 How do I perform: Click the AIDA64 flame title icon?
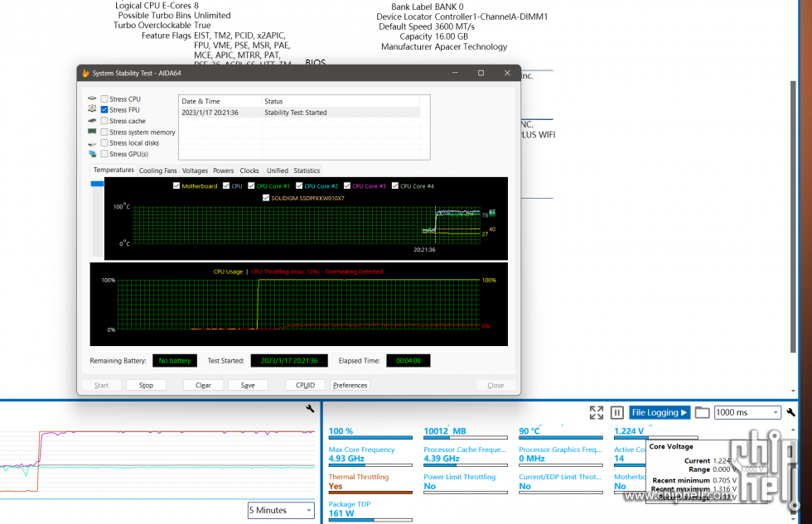[85, 73]
